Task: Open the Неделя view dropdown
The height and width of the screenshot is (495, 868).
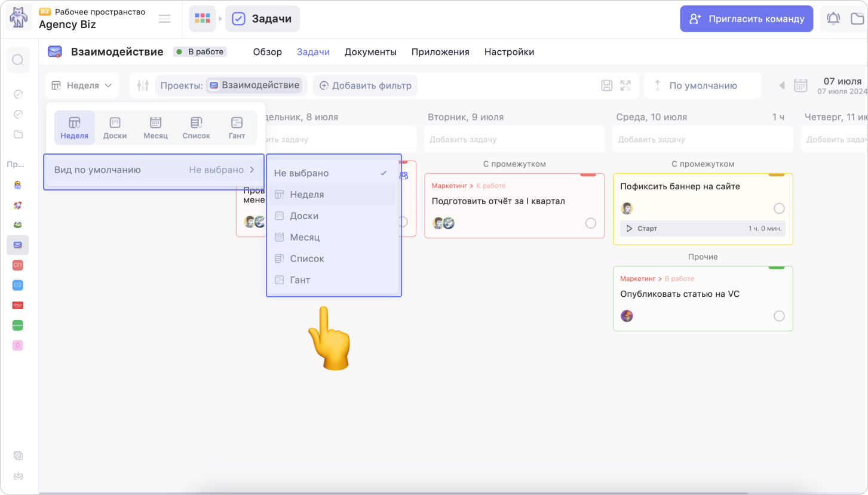Action: 82,85
